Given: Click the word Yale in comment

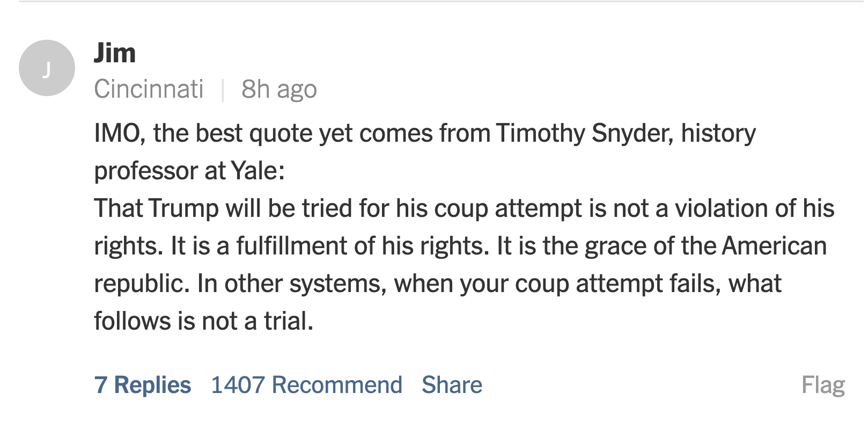Looking at the screenshot, I should pos(255,171).
